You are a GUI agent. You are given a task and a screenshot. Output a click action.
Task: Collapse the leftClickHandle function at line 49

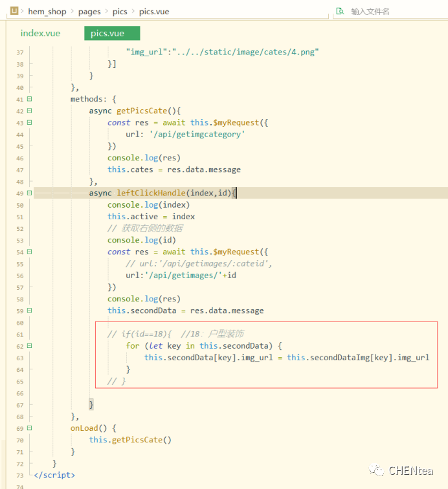coord(30,193)
